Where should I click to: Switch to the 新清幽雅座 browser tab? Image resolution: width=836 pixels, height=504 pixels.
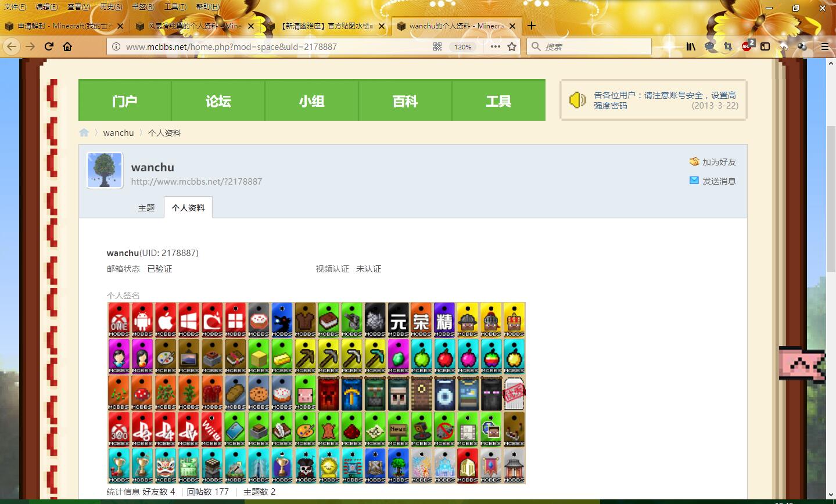[326, 26]
